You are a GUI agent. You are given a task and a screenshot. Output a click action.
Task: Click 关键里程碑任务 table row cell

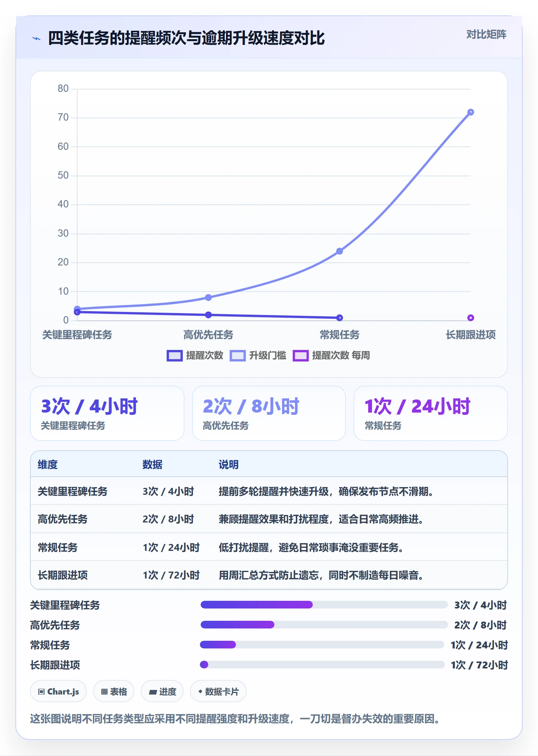click(x=72, y=491)
